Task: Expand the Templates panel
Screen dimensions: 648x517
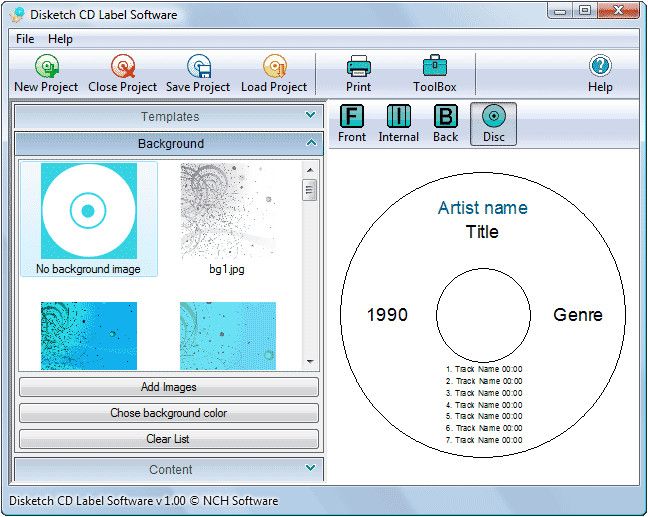Action: (169, 117)
